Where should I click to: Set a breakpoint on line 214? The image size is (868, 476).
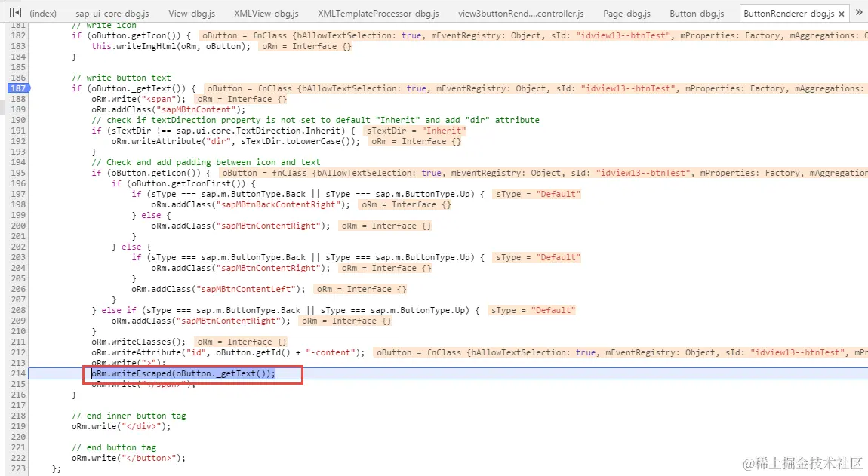point(18,373)
